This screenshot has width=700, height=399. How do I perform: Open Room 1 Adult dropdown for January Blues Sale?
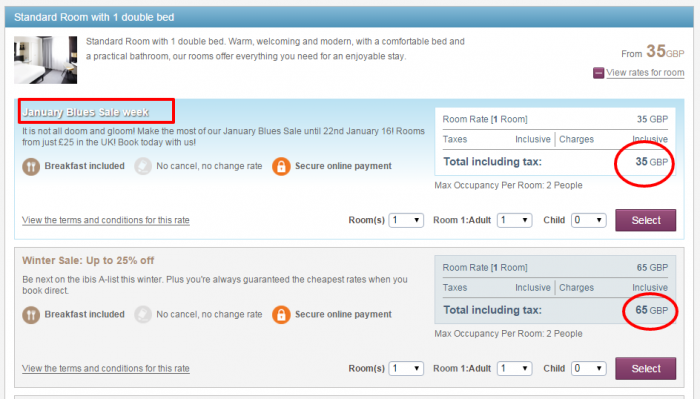coord(514,220)
